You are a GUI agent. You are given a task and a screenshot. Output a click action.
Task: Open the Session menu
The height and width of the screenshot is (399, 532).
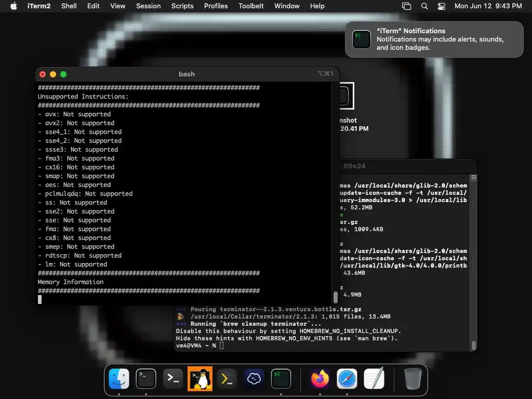(148, 6)
